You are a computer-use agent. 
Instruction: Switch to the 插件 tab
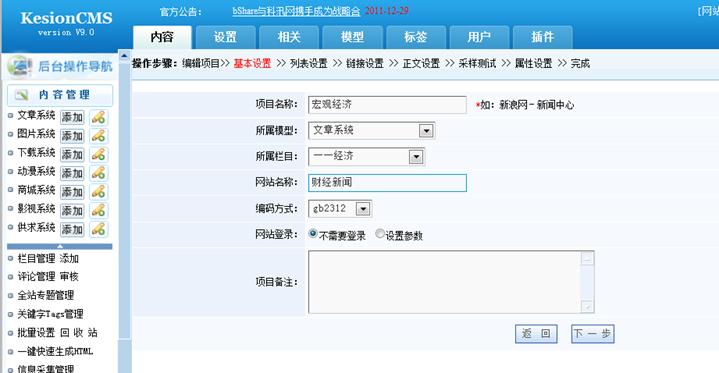(x=542, y=37)
